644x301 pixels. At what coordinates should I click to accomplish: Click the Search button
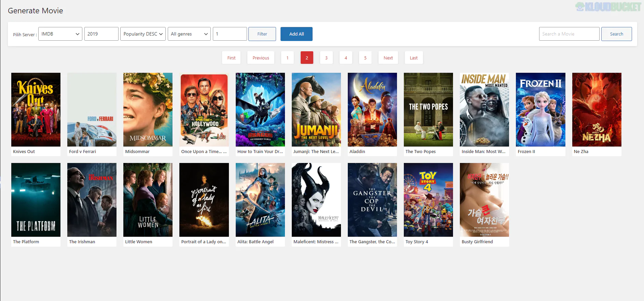pos(616,34)
